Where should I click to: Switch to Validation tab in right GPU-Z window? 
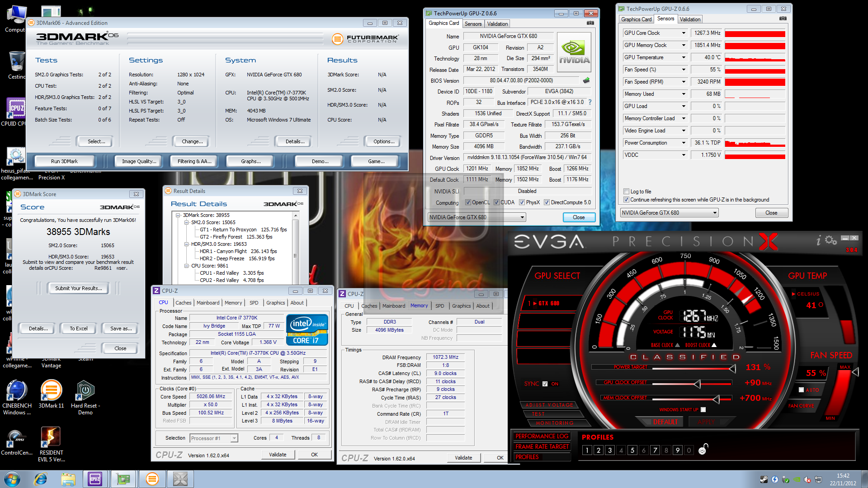[690, 19]
